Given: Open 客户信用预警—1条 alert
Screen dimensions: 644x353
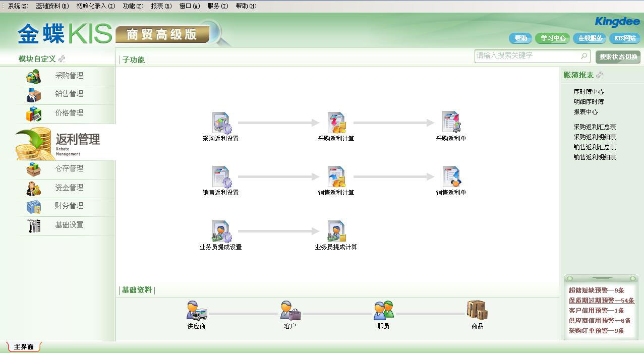Looking at the screenshot, I should (x=596, y=311).
